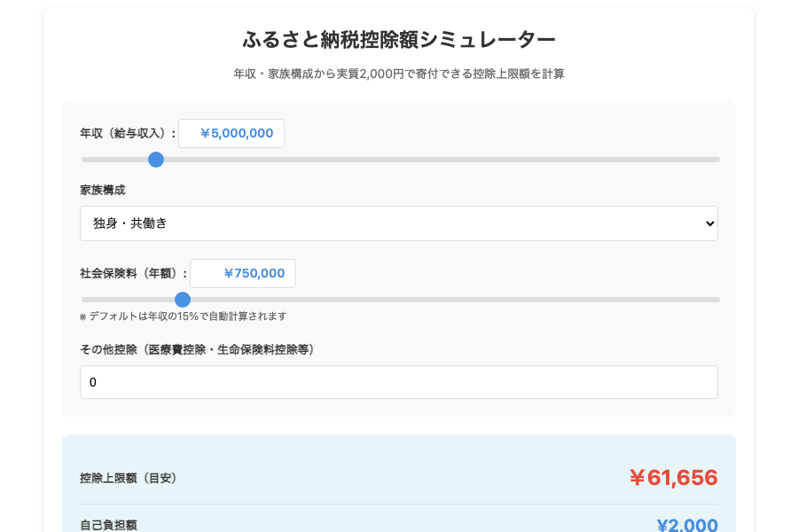
Task: Click the 家族構成 label
Action: (x=104, y=190)
